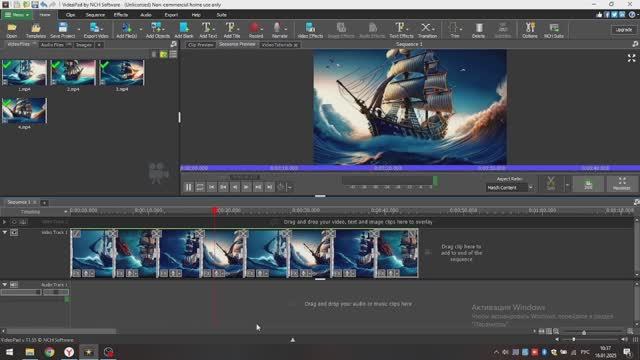
Task: Delete the selected clip using Delete icon
Action: pos(478,30)
